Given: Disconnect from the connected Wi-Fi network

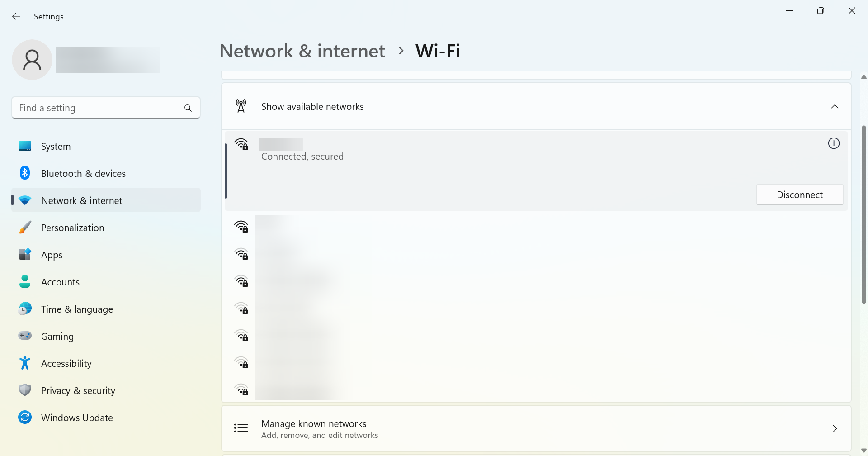Looking at the screenshot, I should pyautogui.click(x=799, y=195).
